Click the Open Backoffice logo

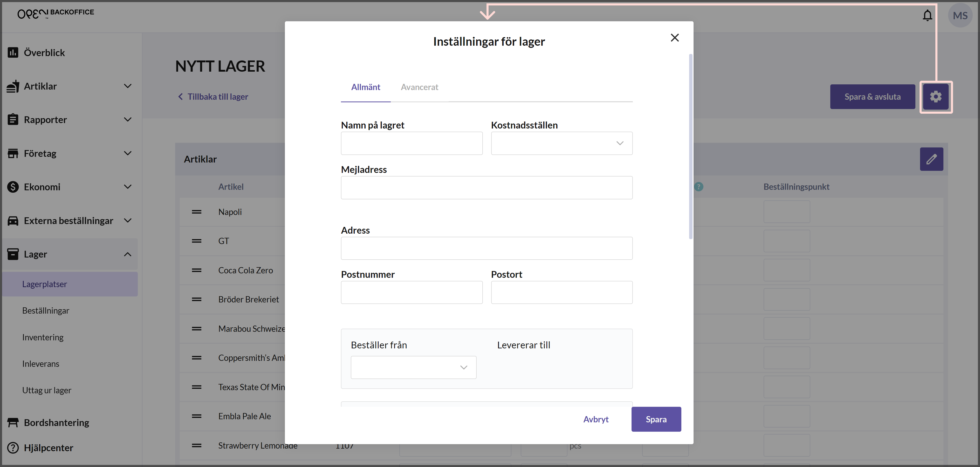pos(56,13)
